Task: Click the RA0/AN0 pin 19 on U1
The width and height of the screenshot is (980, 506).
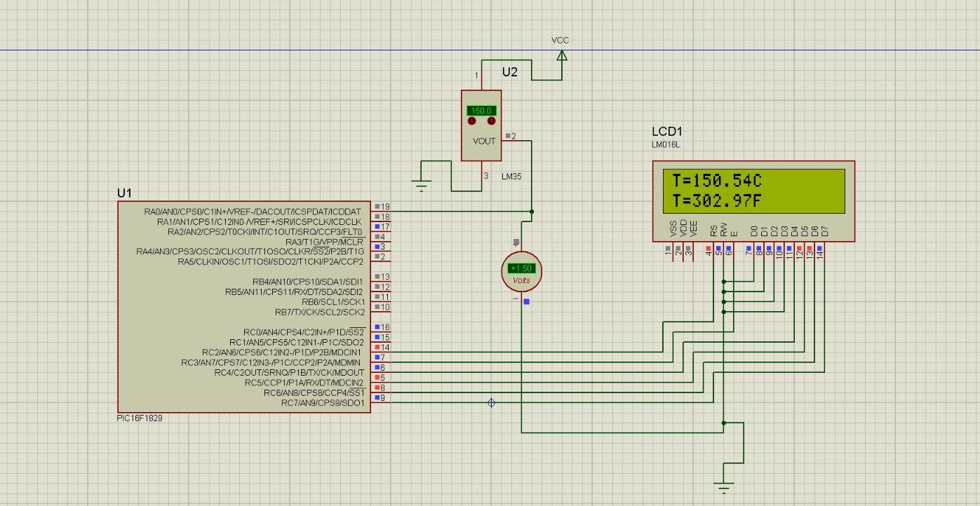Action: 382,207
